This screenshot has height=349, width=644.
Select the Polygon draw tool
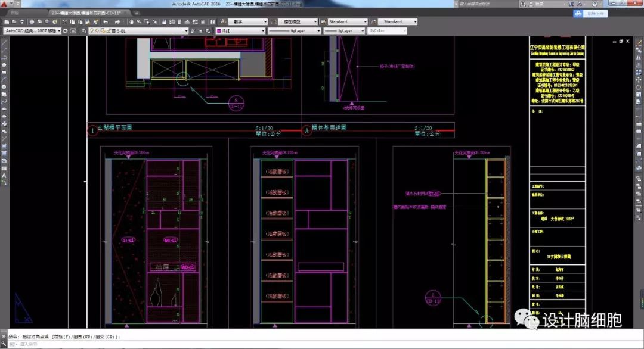(4, 65)
